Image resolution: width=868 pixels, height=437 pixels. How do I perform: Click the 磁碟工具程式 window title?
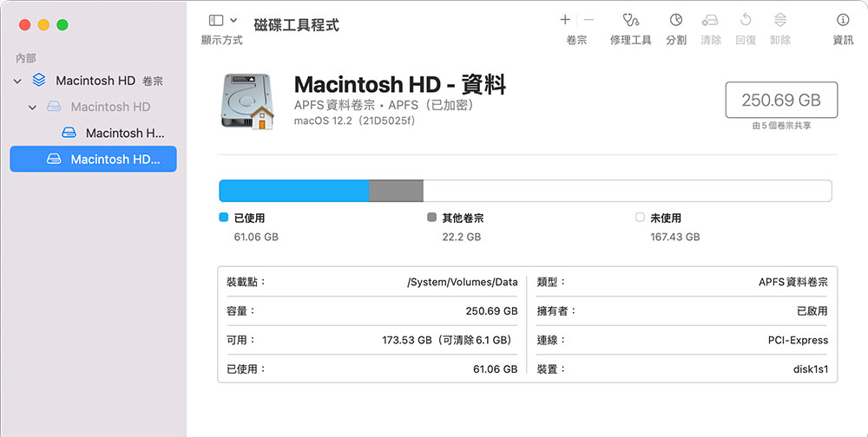coord(296,25)
